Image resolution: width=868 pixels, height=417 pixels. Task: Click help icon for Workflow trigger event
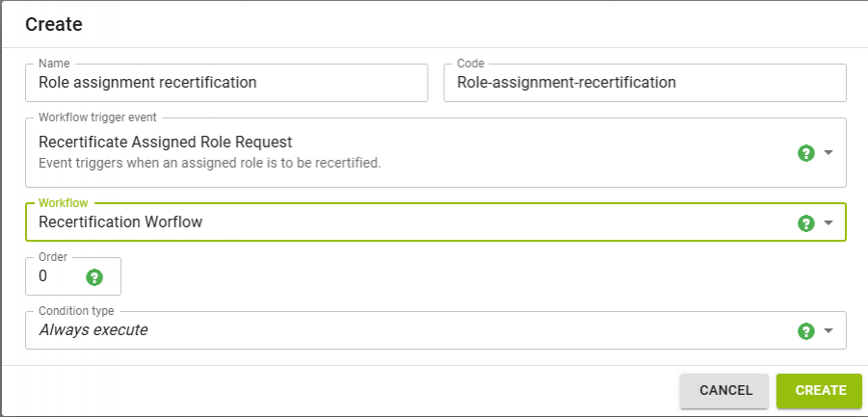[807, 153]
